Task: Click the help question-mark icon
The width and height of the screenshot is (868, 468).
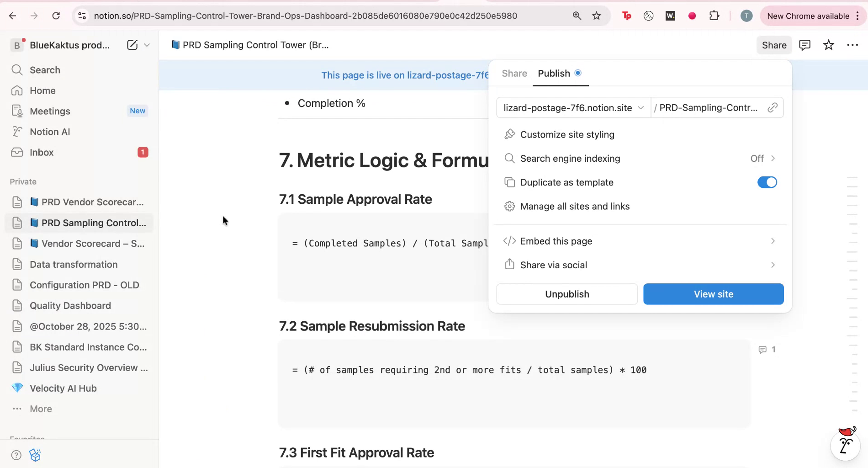Action: 16,455
